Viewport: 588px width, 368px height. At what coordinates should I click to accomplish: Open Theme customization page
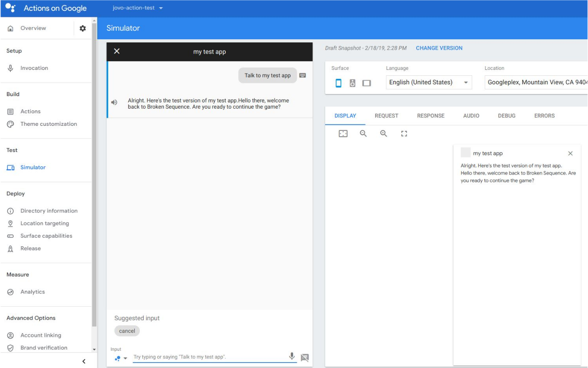coord(49,124)
